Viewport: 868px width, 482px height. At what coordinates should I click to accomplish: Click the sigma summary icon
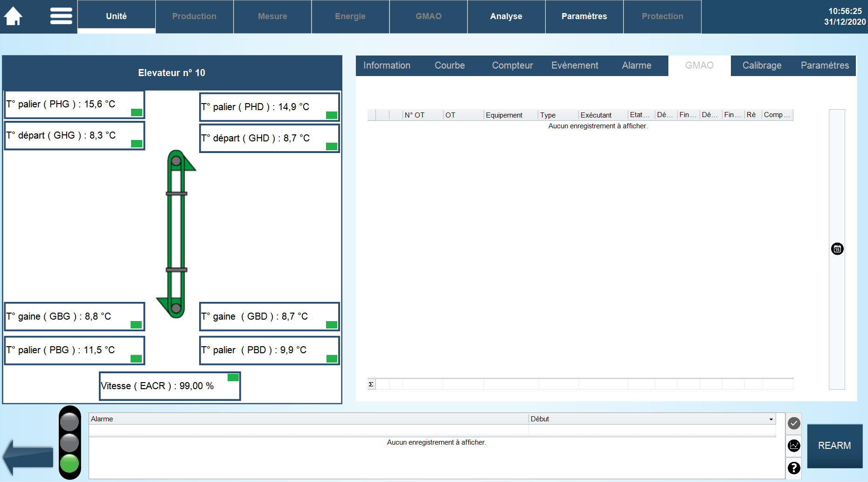[371, 384]
